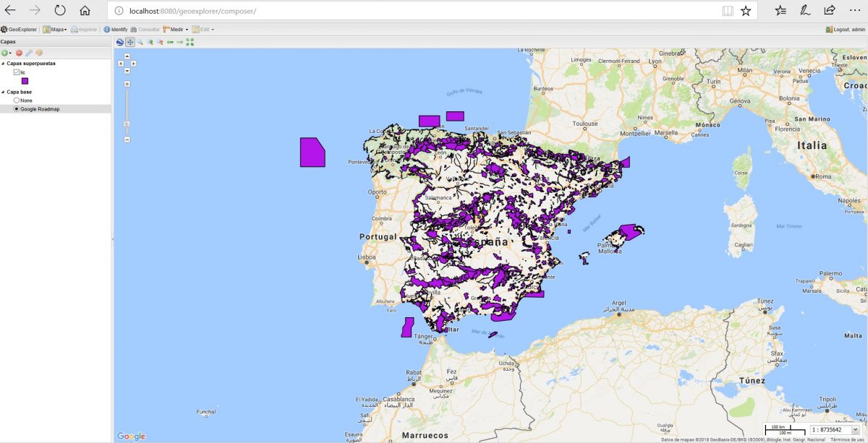Open the map in Google Earth view
This screenshot has width=868, height=443.
[x=119, y=42]
